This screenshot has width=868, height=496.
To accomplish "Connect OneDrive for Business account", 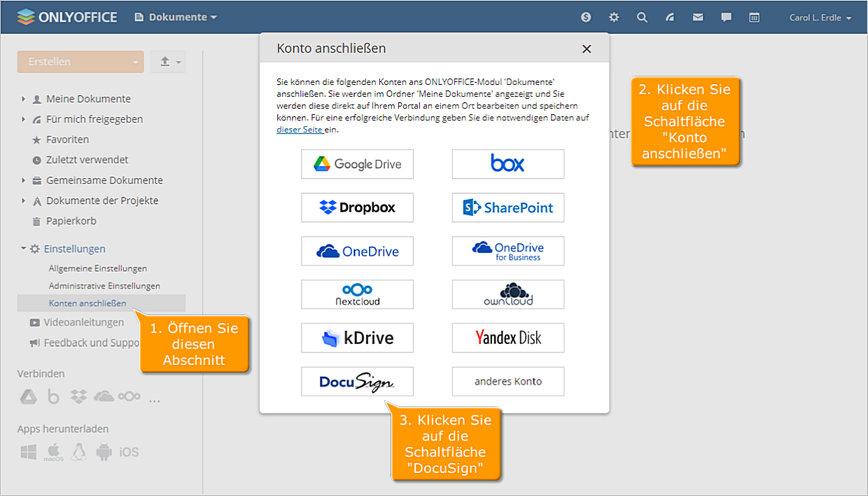I will point(507,251).
